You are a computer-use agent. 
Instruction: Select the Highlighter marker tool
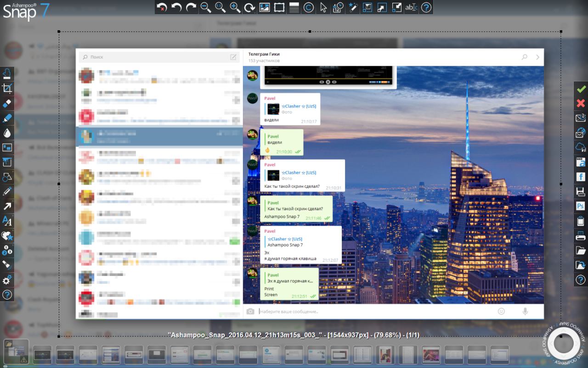(x=7, y=118)
